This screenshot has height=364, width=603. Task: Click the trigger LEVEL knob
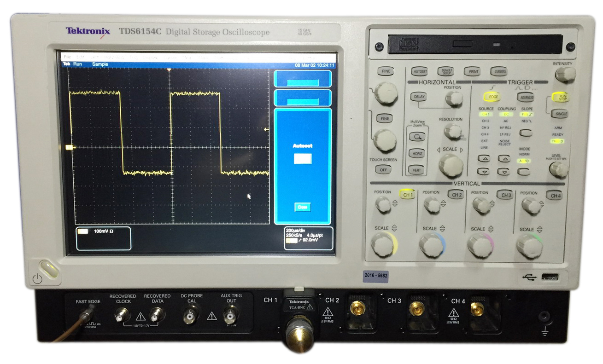coord(558,170)
